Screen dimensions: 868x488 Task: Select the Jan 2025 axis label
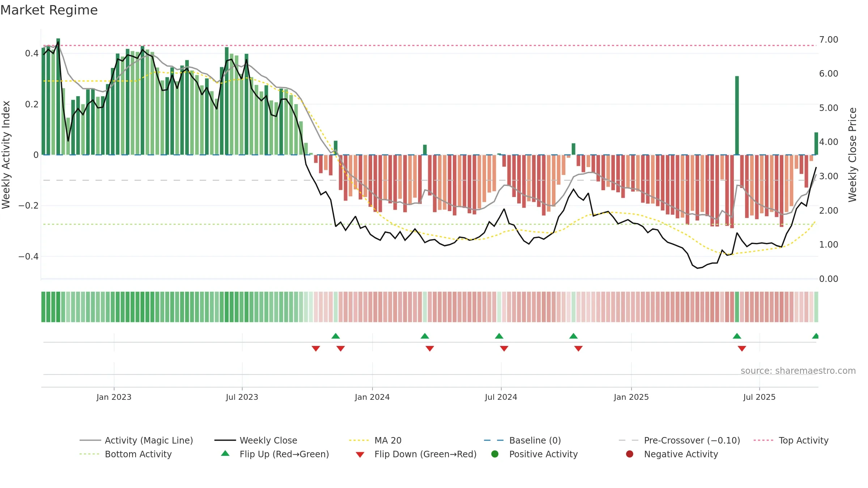[x=631, y=397]
